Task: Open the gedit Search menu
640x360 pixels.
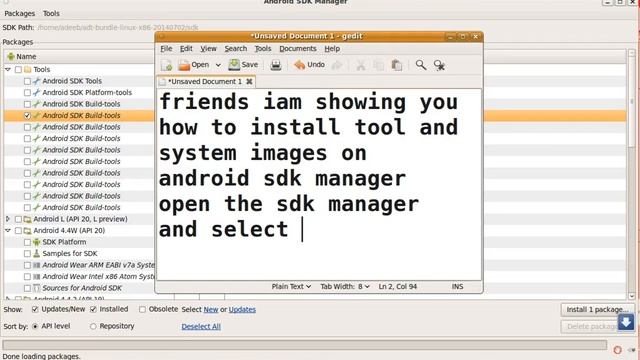Action: tap(236, 49)
